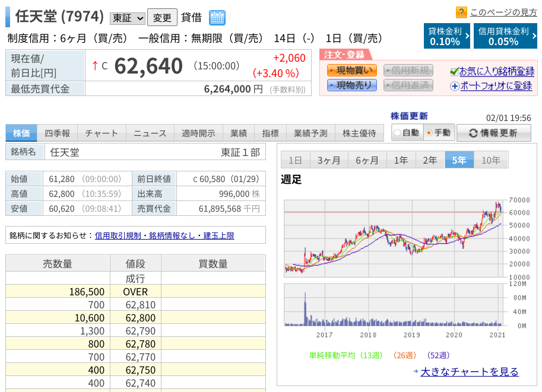Switch to the 業績予測 tab
The image size is (542, 392).
[310, 133]
